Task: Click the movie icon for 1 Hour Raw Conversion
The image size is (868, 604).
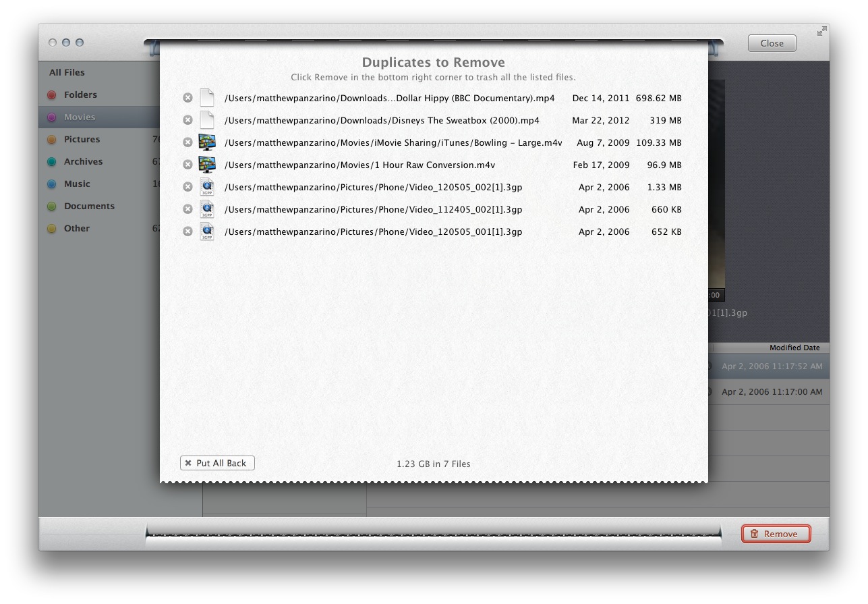Action: (207, 165)
